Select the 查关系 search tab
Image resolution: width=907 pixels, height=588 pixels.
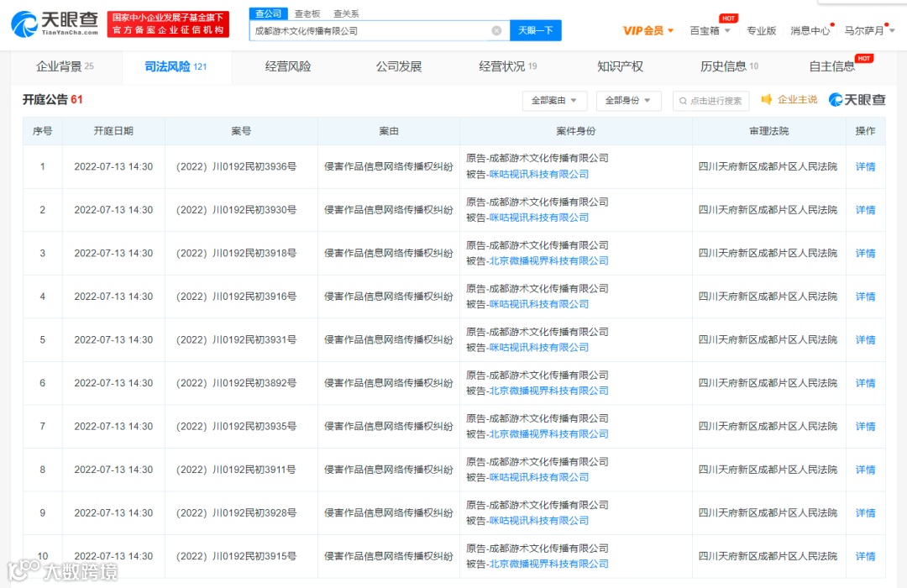tap(346, 13)
